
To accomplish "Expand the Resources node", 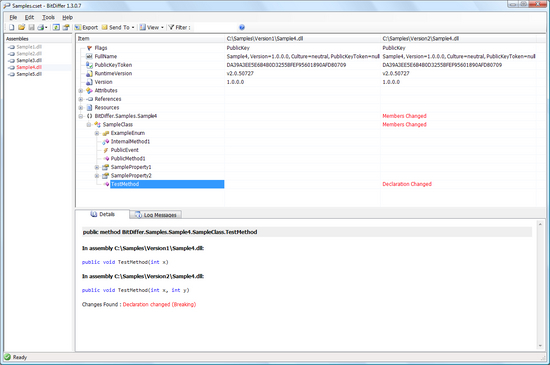I will (x=81, y=108).
